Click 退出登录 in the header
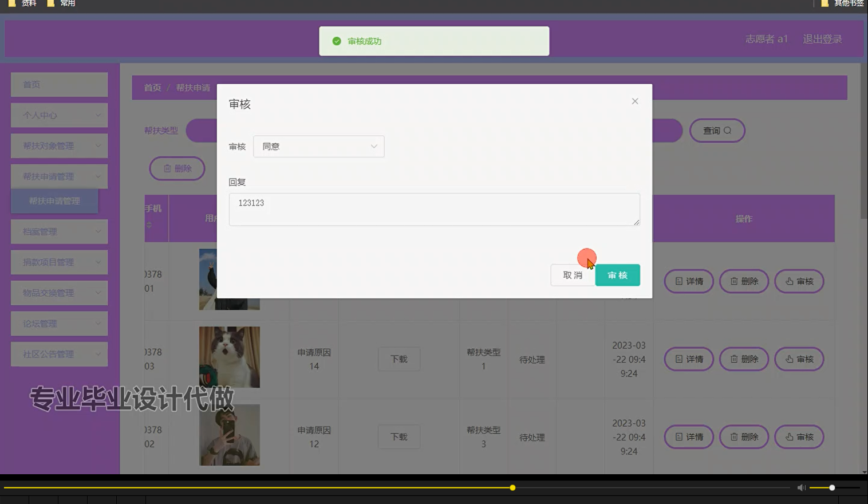The width and height of the screenshot is (868, 504). tap(822, 39)
